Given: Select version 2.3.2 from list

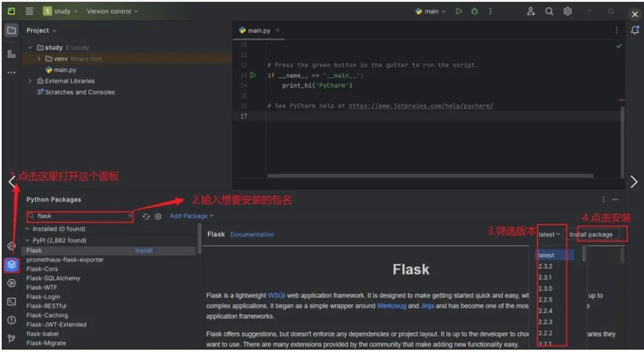Looking at the screenshot, I should pos(546,266).
